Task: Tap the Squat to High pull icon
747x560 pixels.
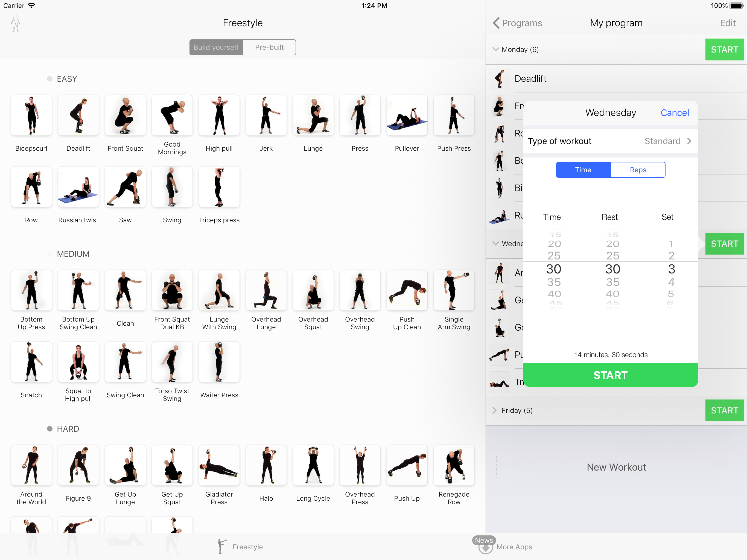Action: tap(78, 362)
